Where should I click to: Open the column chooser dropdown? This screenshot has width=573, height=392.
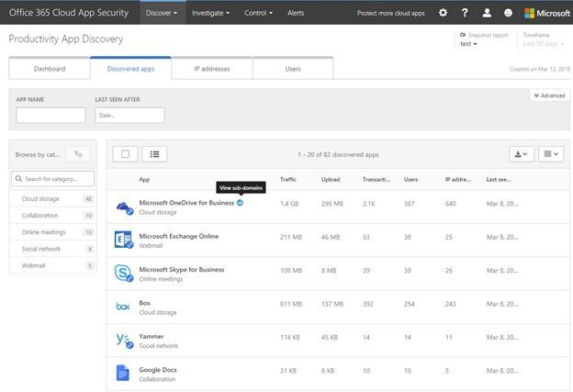(551, 154)
